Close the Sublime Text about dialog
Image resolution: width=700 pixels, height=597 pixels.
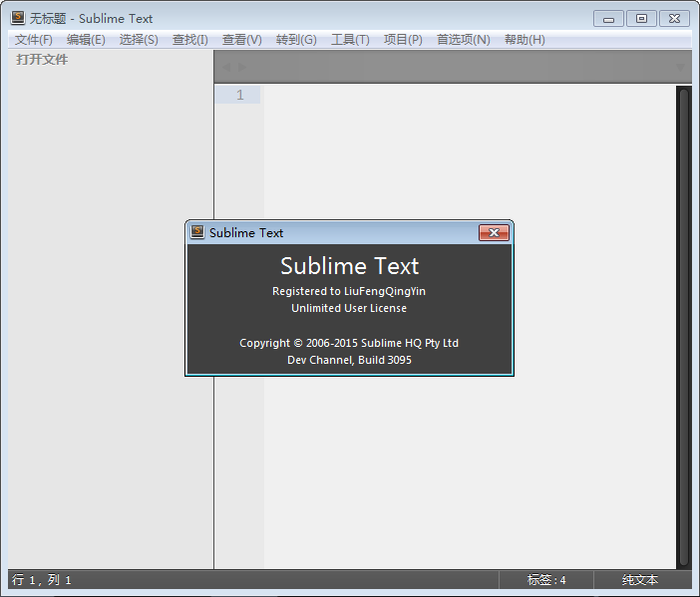(494, 232)
